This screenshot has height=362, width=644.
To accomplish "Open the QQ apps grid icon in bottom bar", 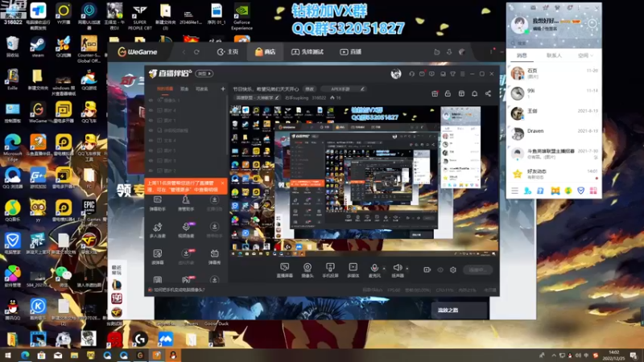I will tap(593, 191).
